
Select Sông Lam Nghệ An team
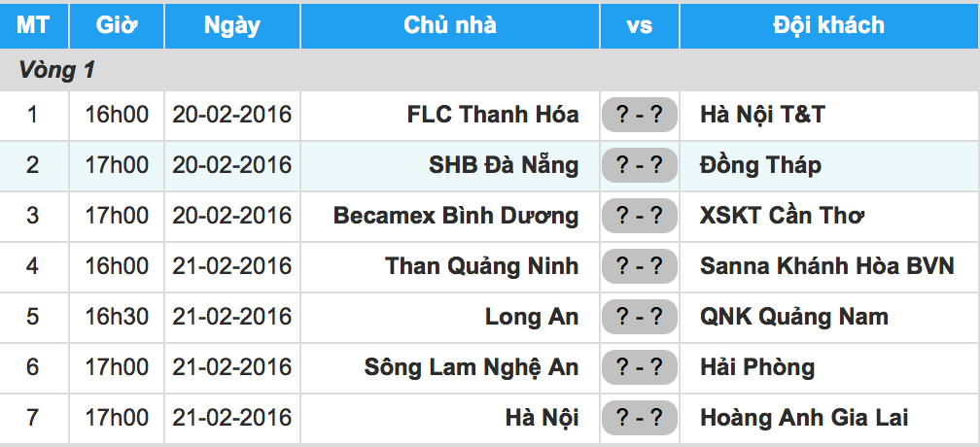[472, 367]
